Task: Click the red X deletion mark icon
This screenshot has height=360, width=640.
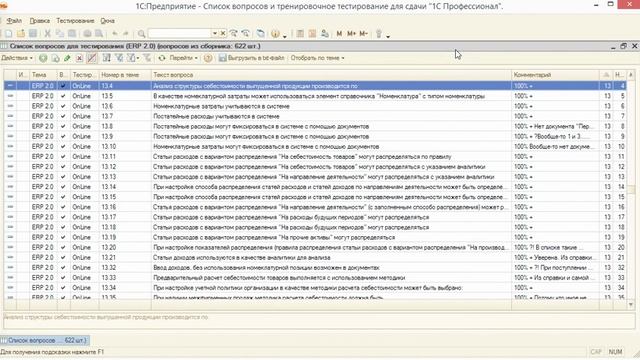Action: [79, 58]
